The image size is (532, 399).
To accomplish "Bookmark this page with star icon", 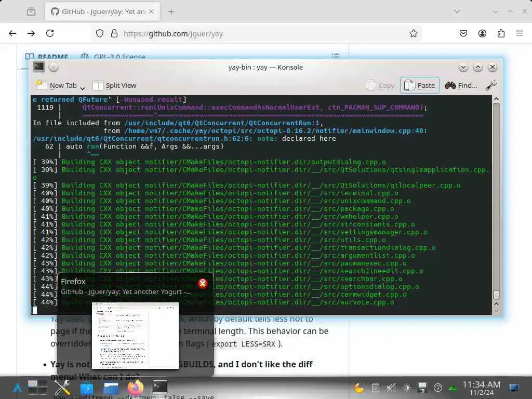I will 413,33.
